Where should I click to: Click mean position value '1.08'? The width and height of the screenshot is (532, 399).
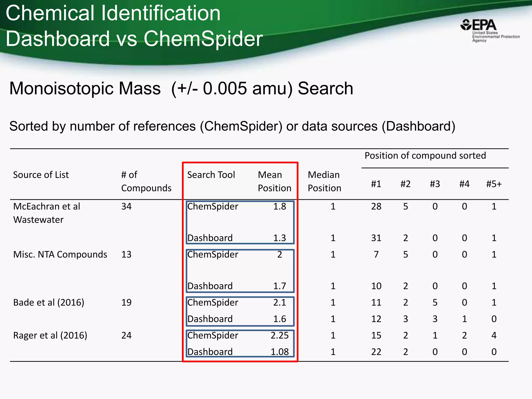click(x=280, y=352)
